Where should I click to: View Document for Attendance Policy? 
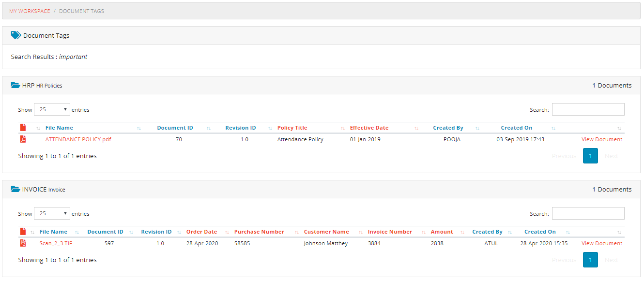coord(601,139)
